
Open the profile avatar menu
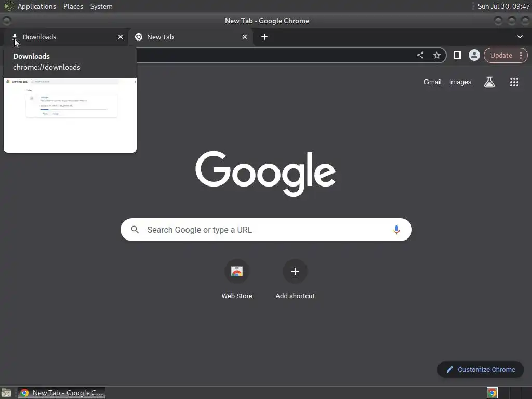click(474, 55)
